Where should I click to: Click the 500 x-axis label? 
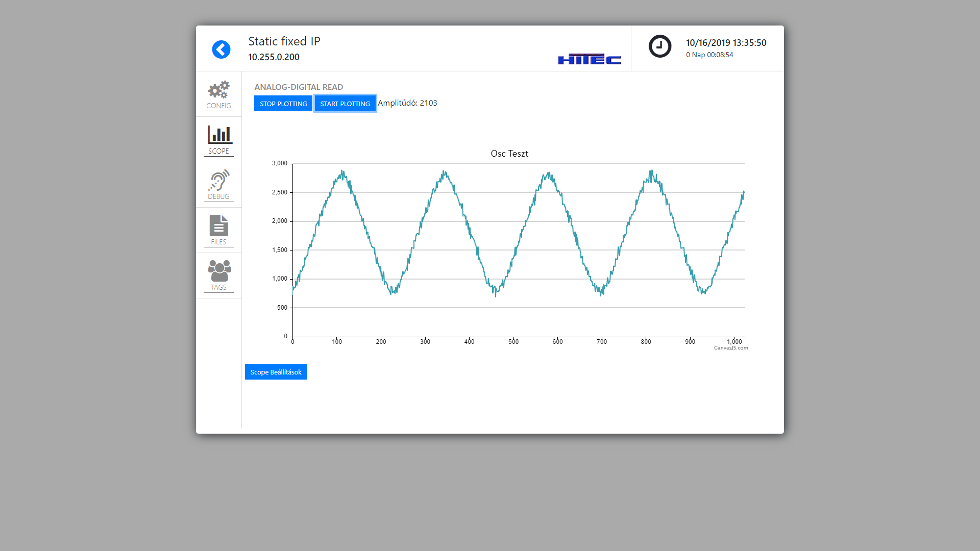click(513, 342)
